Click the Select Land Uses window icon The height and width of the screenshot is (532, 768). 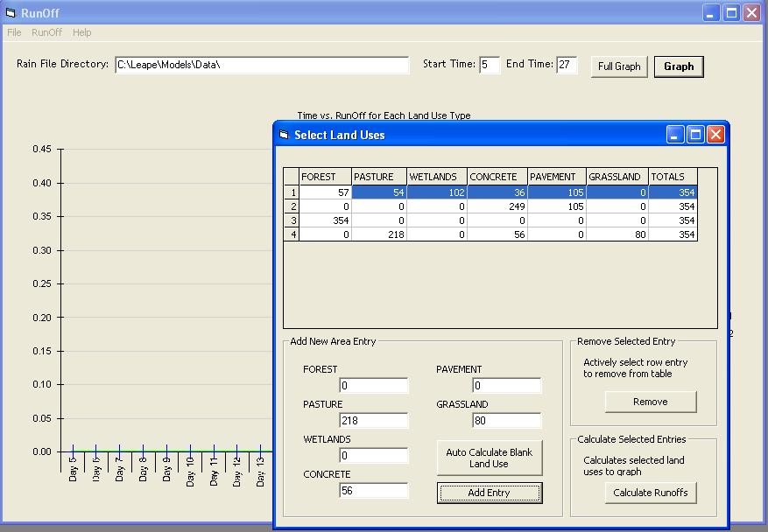(x=283, y=134)
